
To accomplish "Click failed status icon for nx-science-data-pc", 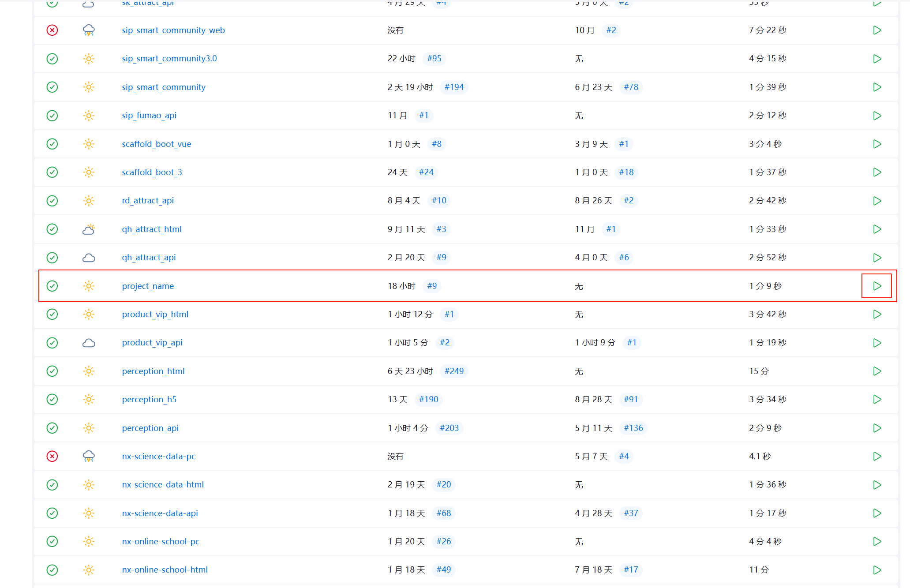I will coord(52,456).
